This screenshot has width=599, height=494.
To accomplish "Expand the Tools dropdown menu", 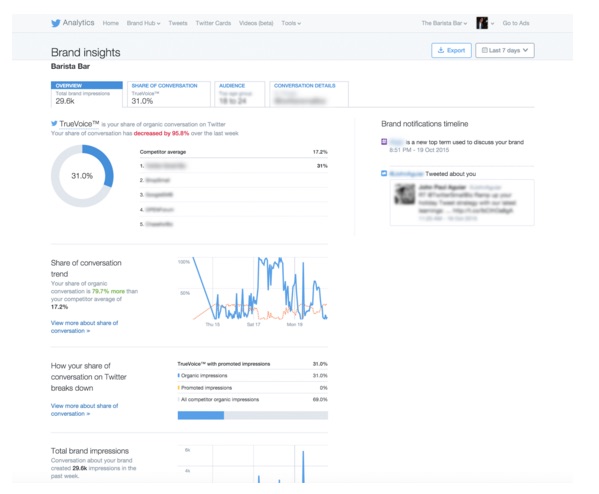I will tap(291, 23).
